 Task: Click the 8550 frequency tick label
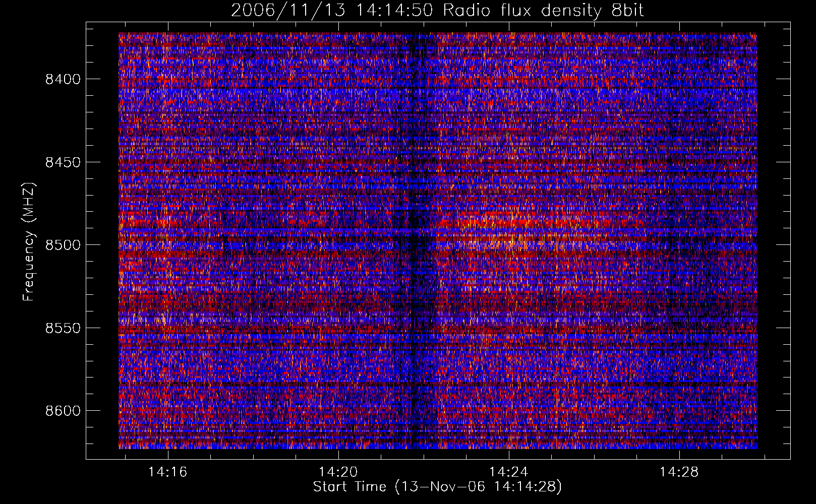pos(63,328)
